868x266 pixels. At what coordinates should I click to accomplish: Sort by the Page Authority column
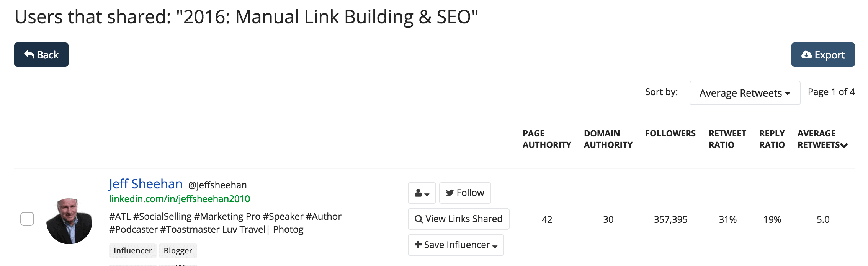(x=547, y=139)
